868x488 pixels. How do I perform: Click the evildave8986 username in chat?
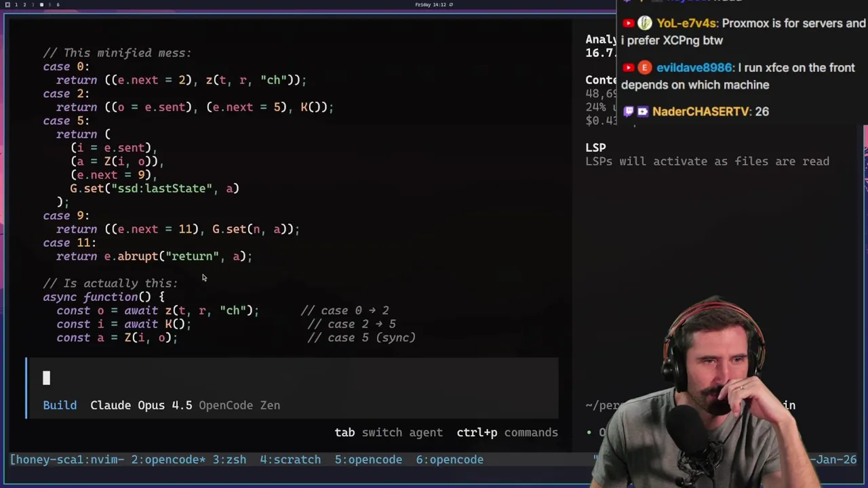695,68
